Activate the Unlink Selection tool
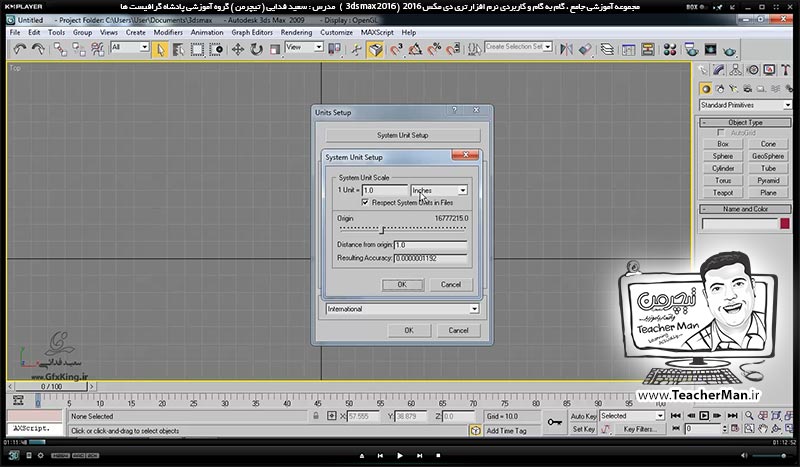Viewport: 800px width, 467px height. tap(79, 50)
